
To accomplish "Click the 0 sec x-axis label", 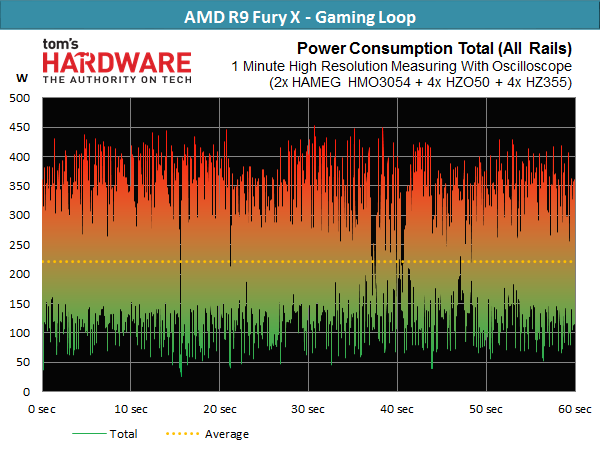I will coord(42,409).
